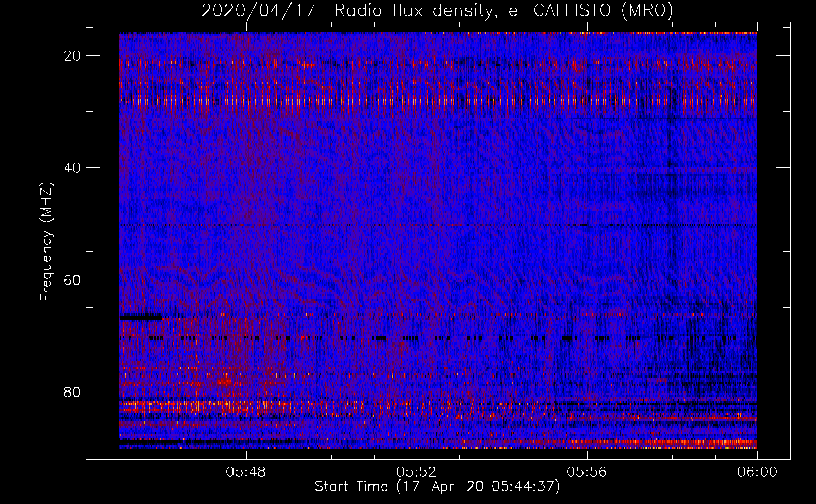Image resolution: width=816 pixels, height=504 pixels.
Task: Click the 06:00 time tick label
Action: pos(757,472)
